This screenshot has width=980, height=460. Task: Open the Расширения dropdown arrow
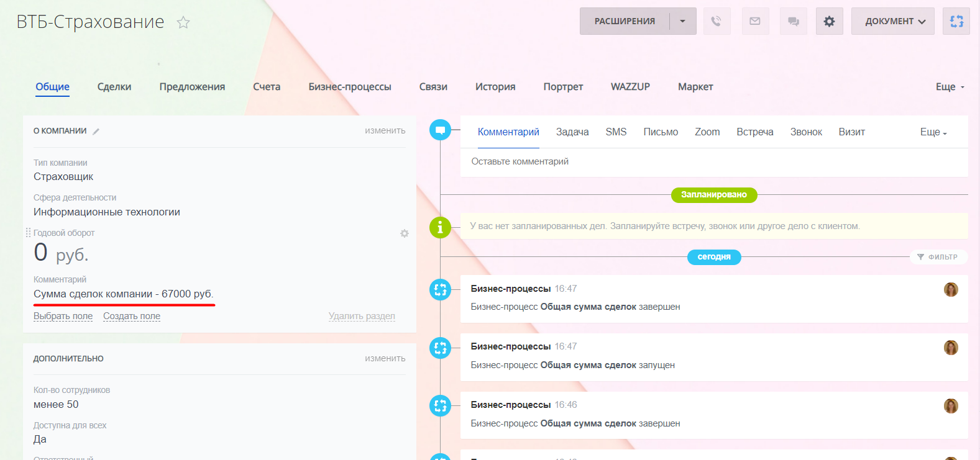pos(683,21)
